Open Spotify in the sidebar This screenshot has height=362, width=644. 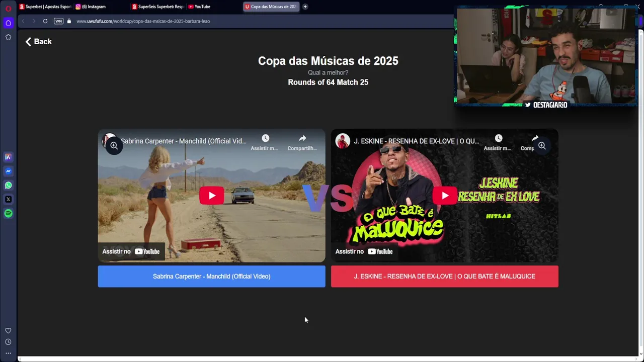click(8, 213)
